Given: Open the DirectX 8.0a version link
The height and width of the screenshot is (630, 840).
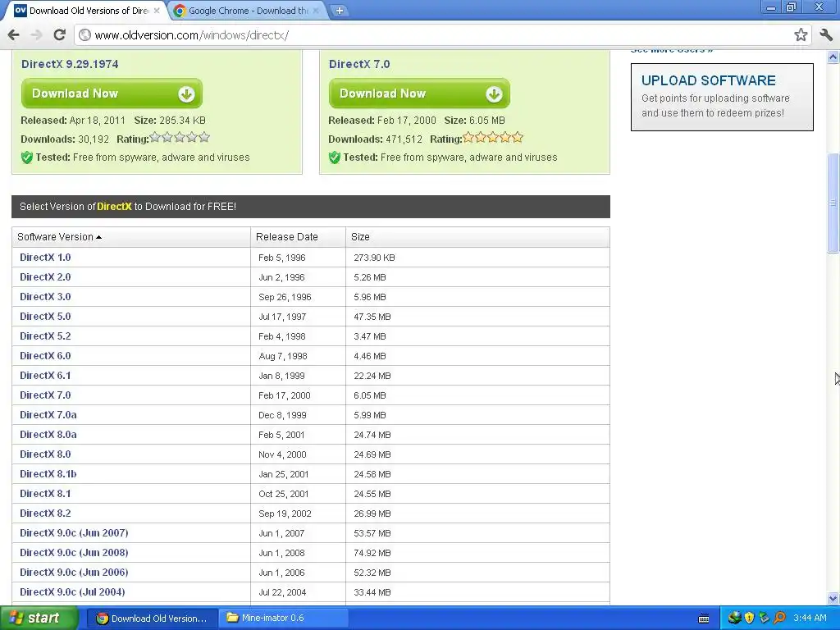Looking at the screenshot, I should tap(48, 435).
